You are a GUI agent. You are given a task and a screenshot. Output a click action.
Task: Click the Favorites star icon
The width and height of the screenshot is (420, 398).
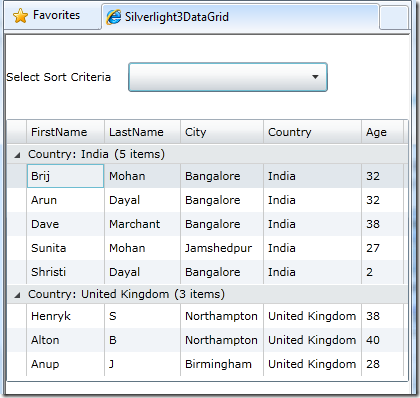[x=20, y=16]
